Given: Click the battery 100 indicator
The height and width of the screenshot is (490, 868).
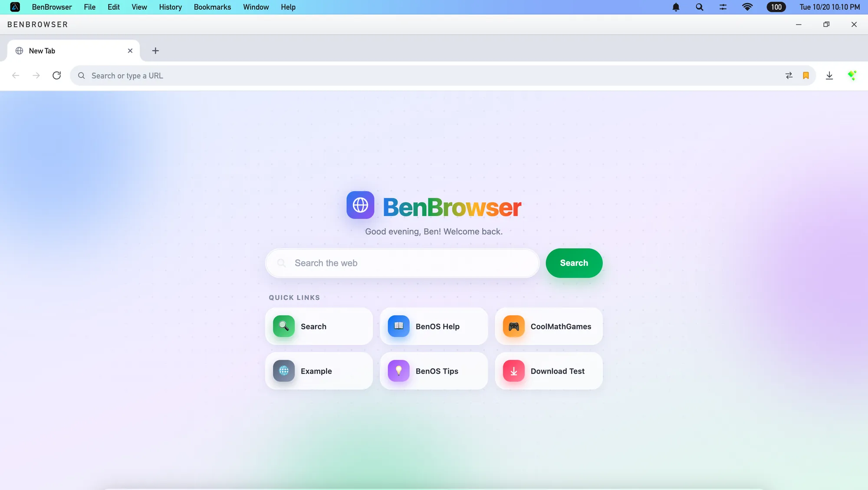Looking at the screenshot, I should tap(776, 7).
